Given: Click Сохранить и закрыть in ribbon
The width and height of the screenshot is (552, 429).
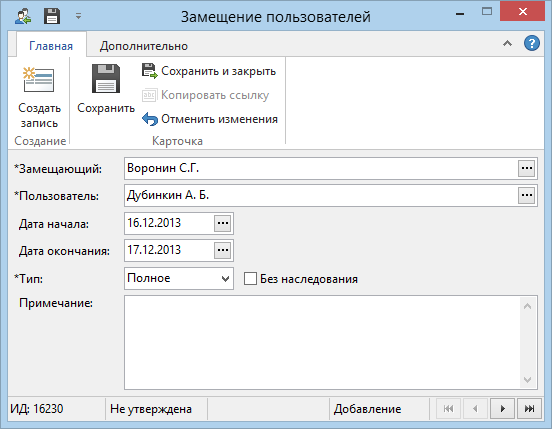Looking at the screenshot, I should coord(209,71).
